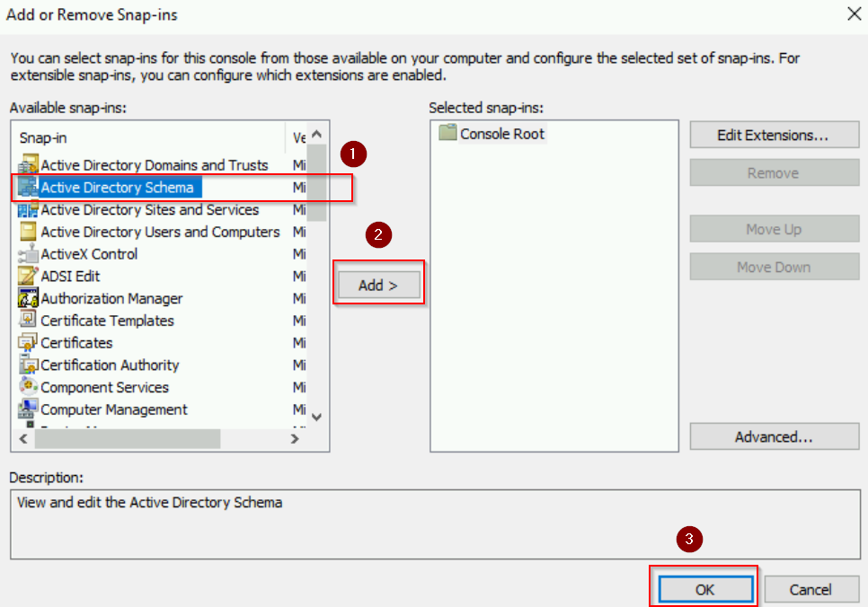Click the ADSI Edit pencil icon
This screenshot has height=607, width=868.
[28, 276]
